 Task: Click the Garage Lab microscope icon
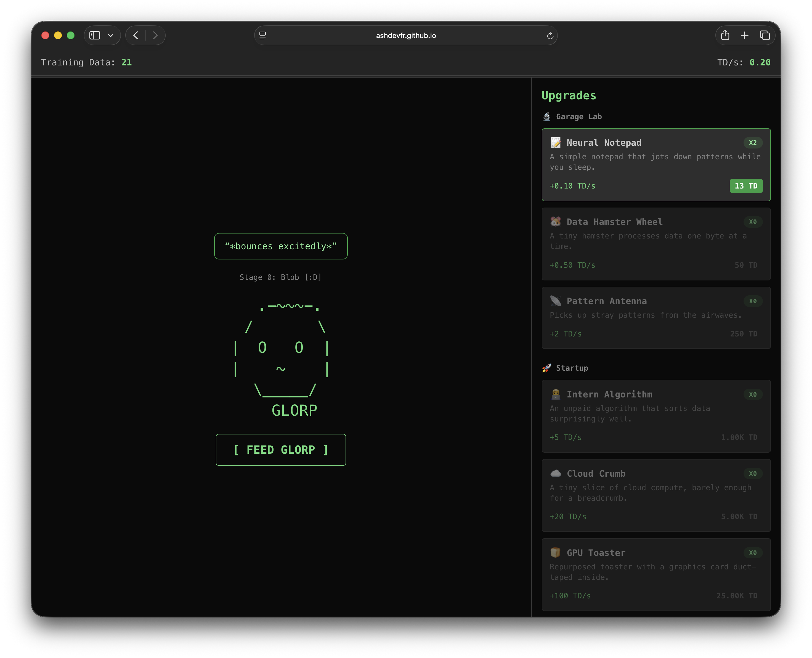tap(546, 117)
